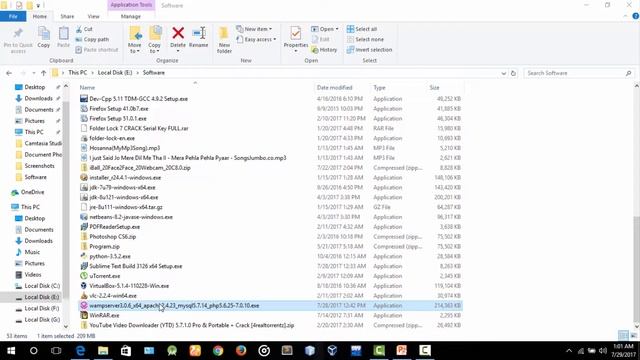Viewport: 640px width, 360px height.
Task: Switch to the details view layout icon
Action: pyautogui.click(x=623, y=336)
